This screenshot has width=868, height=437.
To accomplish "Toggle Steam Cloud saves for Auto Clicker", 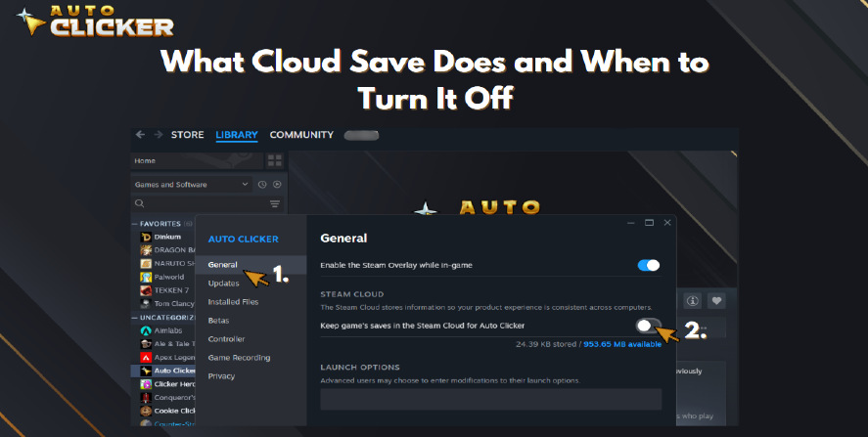I will [x=648, y=326].
